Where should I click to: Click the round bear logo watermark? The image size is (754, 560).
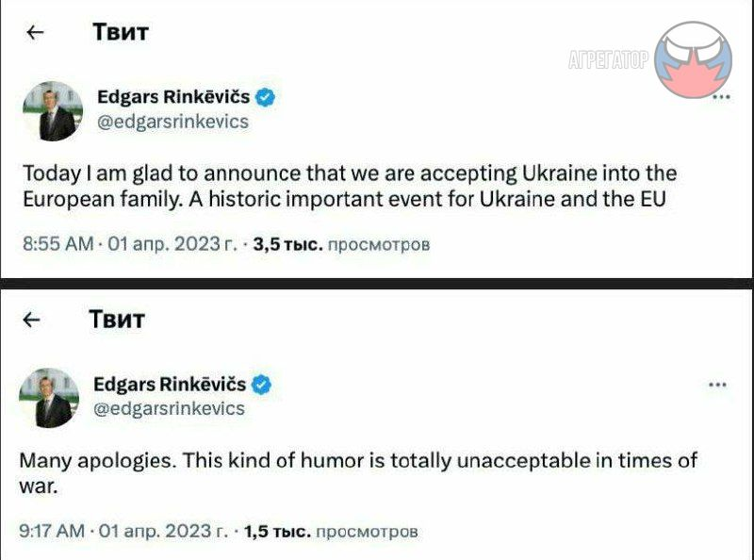[x=693, y=60]
